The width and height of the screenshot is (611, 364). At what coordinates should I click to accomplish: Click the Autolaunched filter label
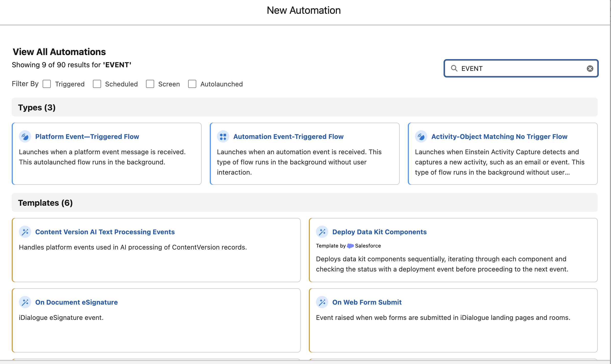coord(222,84)
